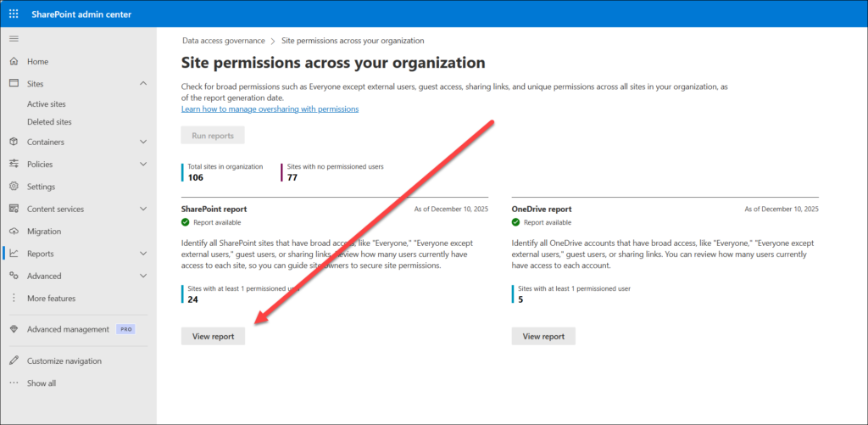This screenshot has width=868, height=425.
Task: Open Active sites in navigation
Action: point(46,104)
